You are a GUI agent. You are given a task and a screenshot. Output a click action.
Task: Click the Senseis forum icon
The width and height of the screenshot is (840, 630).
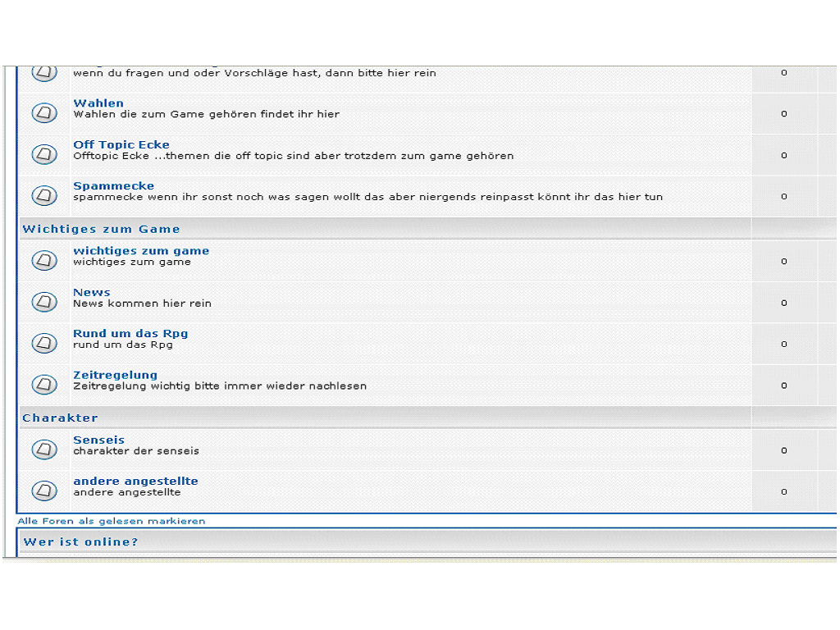[44, 450]
